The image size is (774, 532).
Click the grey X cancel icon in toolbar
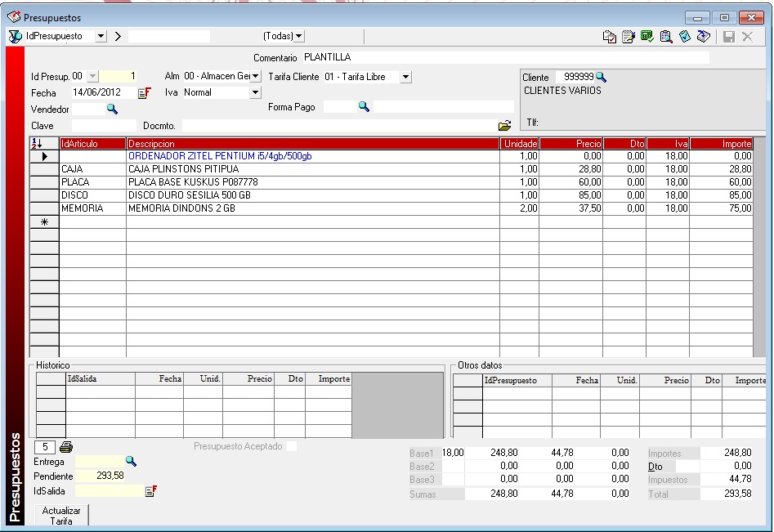tap(747, 37)
